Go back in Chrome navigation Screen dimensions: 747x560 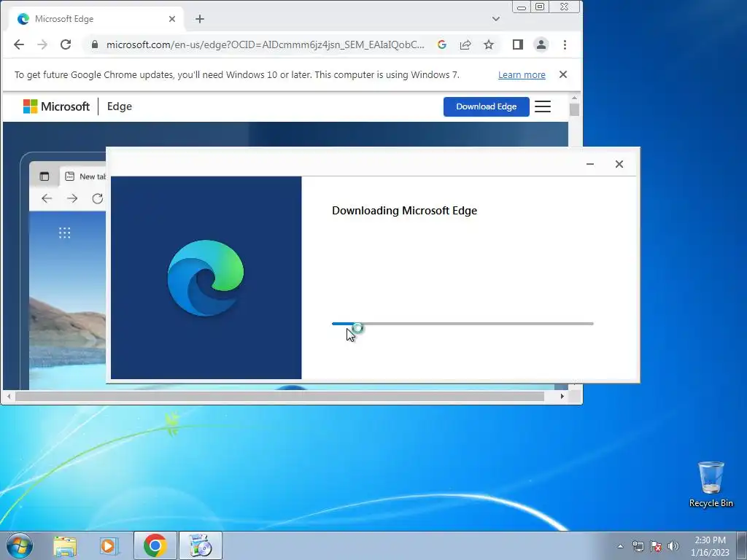19,44
